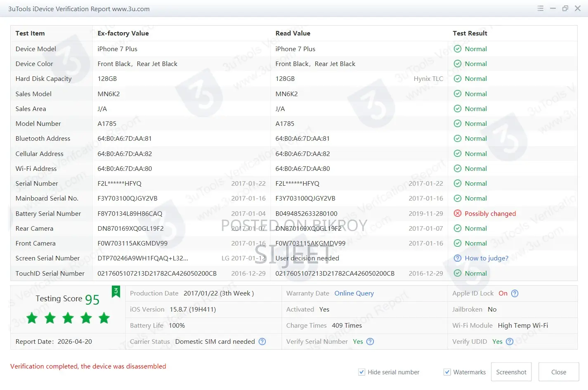Open the help icon beside Verify Serial Number
This screenshot has height=390, width=588.
[x=370, y=341]
